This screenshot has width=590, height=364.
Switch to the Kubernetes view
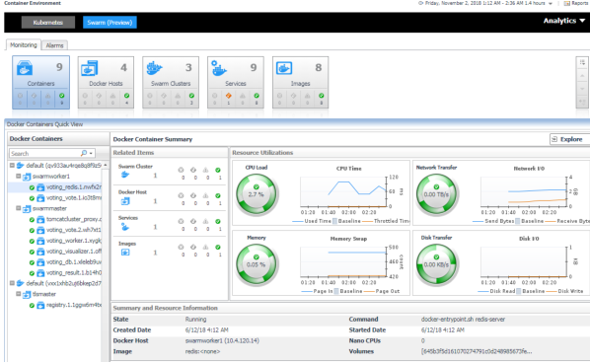pos(47,22)
